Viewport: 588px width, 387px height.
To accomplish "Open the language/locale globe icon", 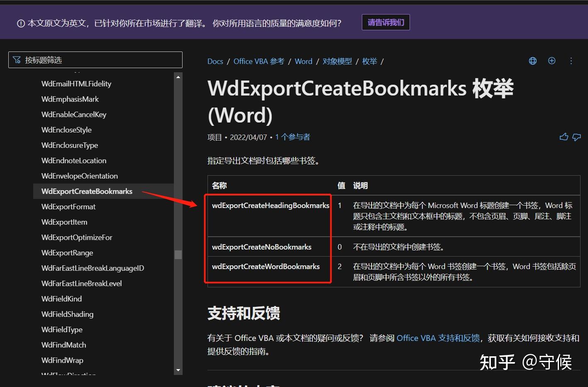I will [532, 61].
